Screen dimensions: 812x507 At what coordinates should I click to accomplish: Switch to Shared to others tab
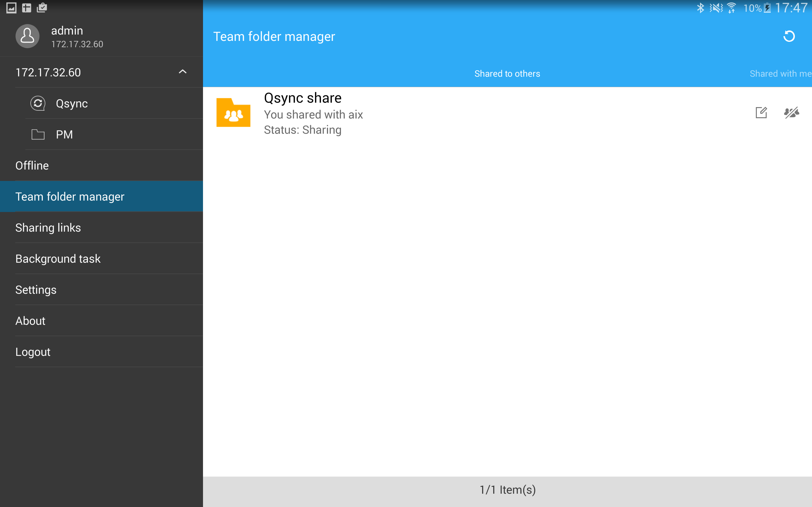coord(507,74)
